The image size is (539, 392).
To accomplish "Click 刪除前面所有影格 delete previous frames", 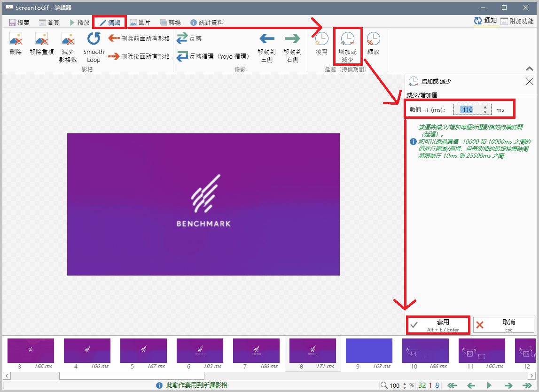I will [139, 38].
